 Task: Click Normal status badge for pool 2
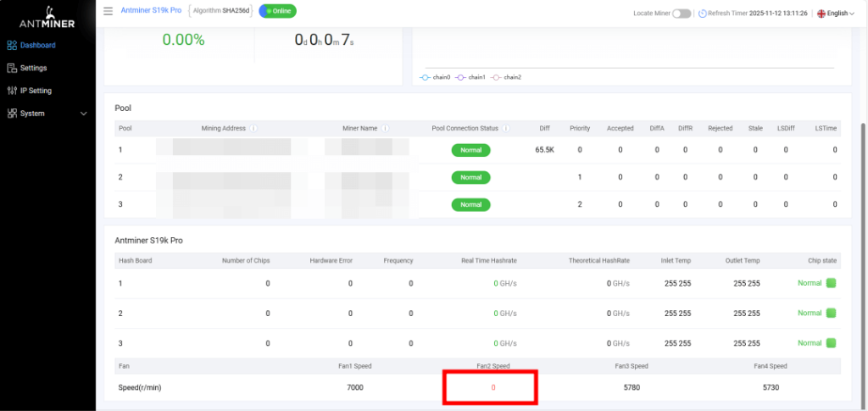tap(470, 177)
